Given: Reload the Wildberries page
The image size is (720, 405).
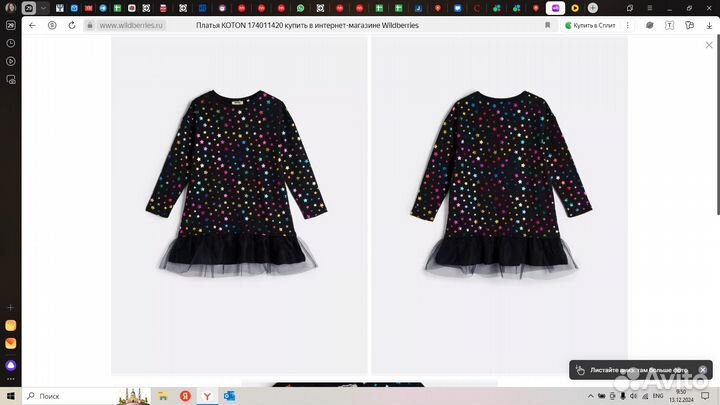Looking at the screenshot, I should pos(72,25).
